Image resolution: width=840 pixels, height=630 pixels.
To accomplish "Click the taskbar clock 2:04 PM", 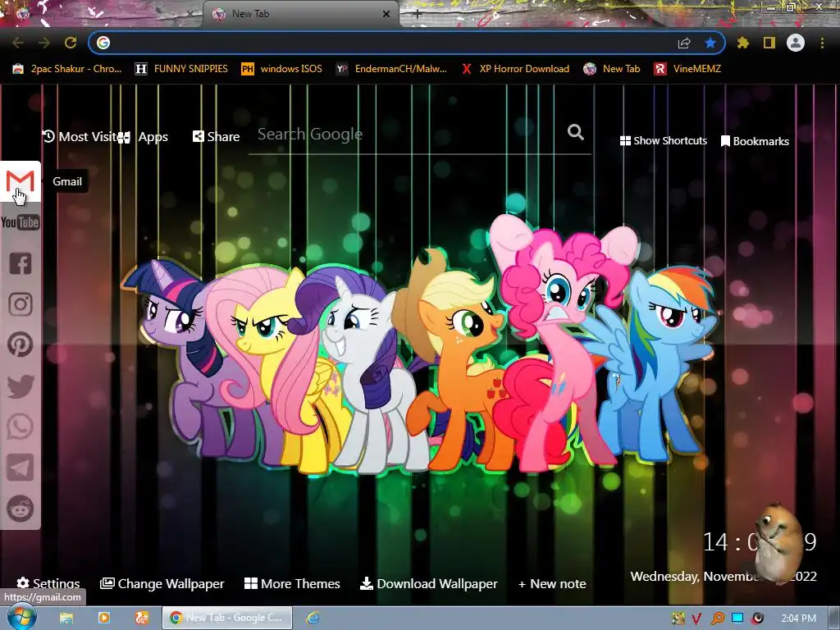I will tap(799, 619).
